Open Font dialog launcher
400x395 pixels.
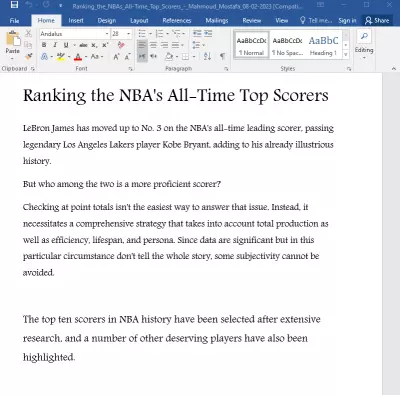pos(130,69)
